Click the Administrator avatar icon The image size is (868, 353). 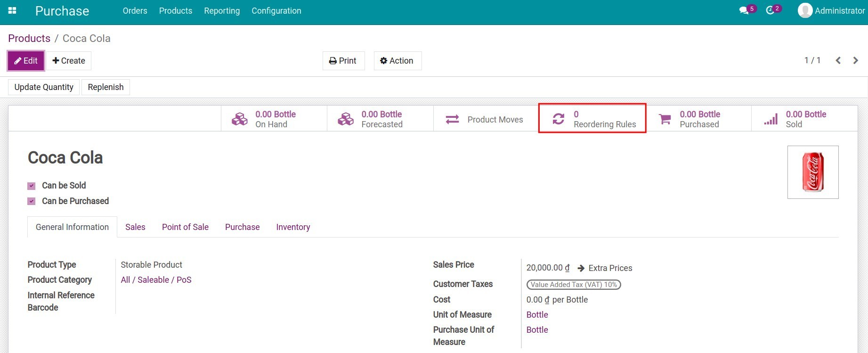tap(805, 10)
